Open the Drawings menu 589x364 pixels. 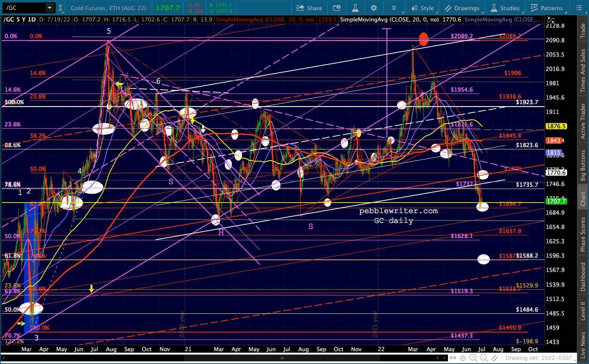[x=462, y=8]
